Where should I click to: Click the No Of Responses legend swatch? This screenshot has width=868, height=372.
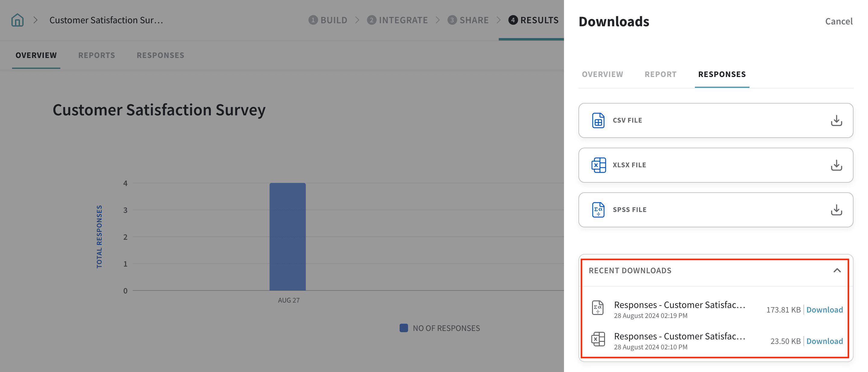(403, 328)
